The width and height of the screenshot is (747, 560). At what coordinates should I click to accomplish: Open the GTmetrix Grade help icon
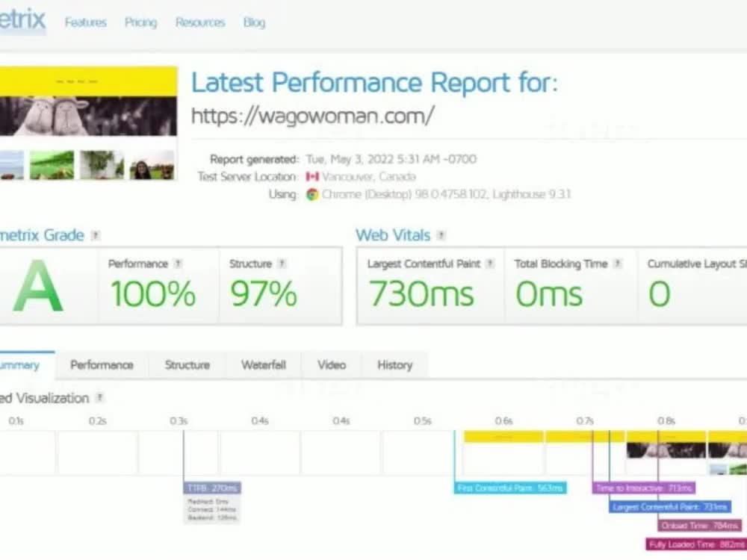click(96, 235)
